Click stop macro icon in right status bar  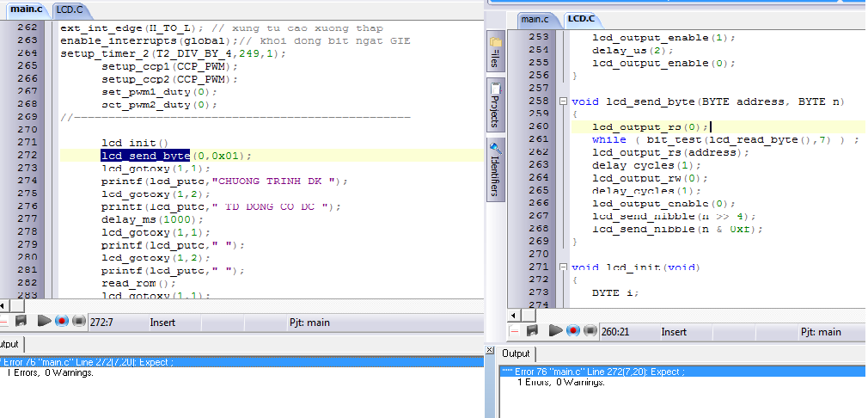pyautogui.click(x=590, y=330)
